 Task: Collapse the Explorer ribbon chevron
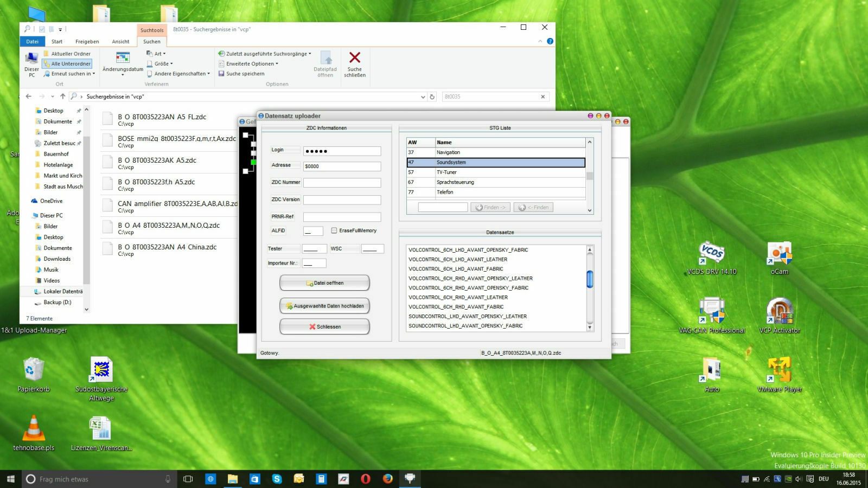point(540,41)
